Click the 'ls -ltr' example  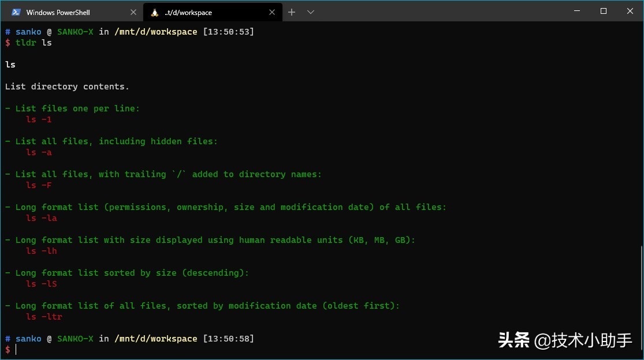(x=44, y=317)
